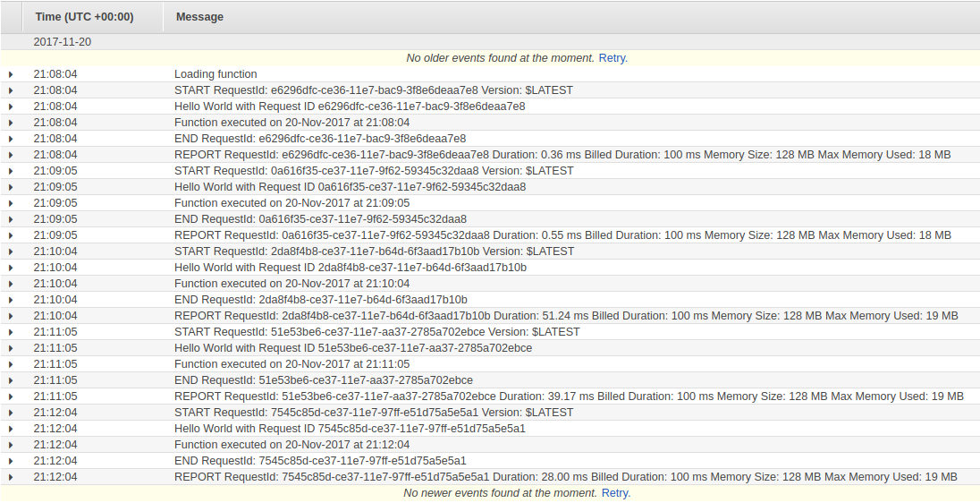Expand the START RequestId 0a616f35 event
The height and width of the screenshot is (503, 980).
point(11,172)
